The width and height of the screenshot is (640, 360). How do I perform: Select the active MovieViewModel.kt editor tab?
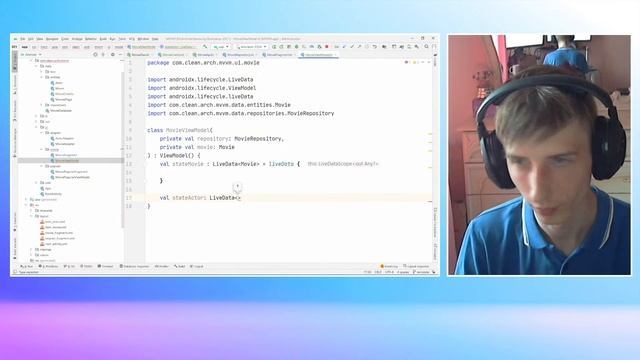(319, 55)
